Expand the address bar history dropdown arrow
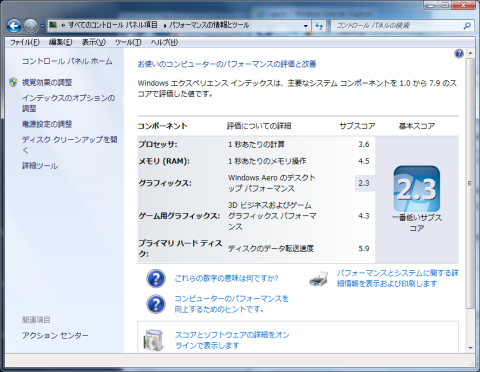Screen dimensions: 480x372 point(306,26)
